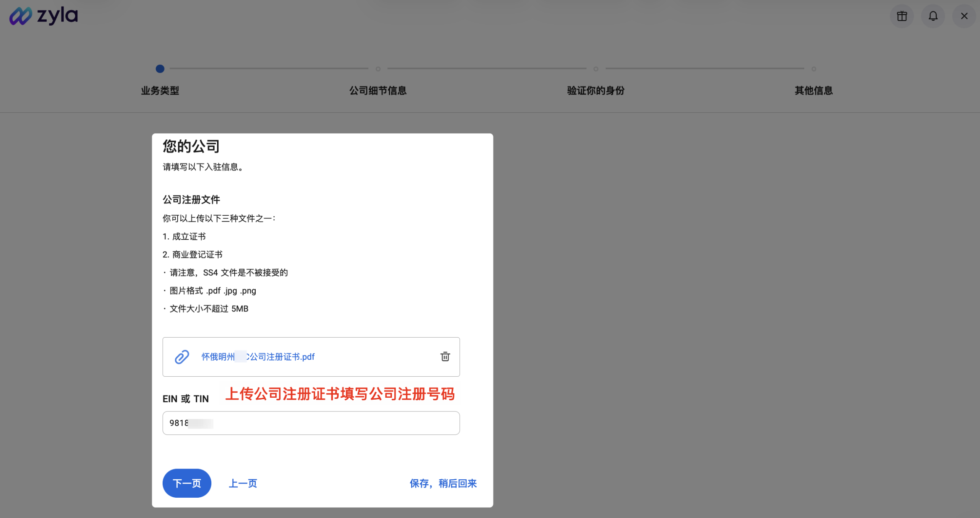Image resolution: width=980 pixels, height=518 pixels.
Task: Select the 业务类型 step label
Action: point(160,91)
